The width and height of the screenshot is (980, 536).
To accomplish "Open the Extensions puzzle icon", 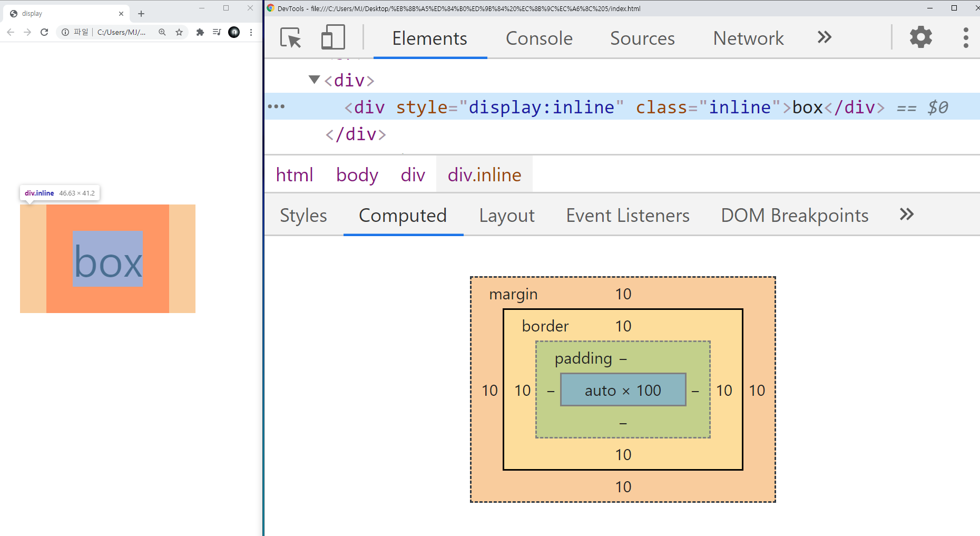I will point(200,32).
